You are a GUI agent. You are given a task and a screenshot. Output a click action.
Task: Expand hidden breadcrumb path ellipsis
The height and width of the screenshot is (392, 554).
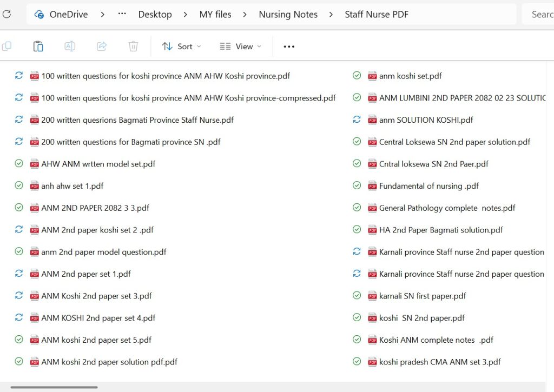(122, 15)
